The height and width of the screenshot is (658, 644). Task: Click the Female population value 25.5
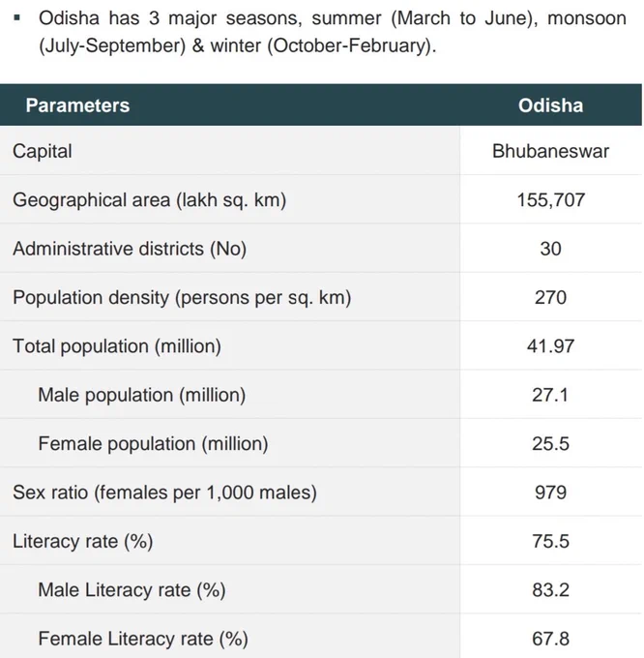pyautogui.click(x=550, y=443)
